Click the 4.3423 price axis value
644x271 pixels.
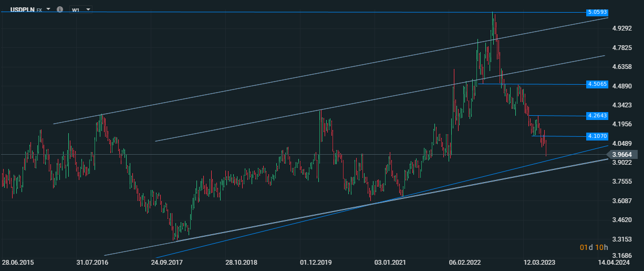(x=621, y=105)
